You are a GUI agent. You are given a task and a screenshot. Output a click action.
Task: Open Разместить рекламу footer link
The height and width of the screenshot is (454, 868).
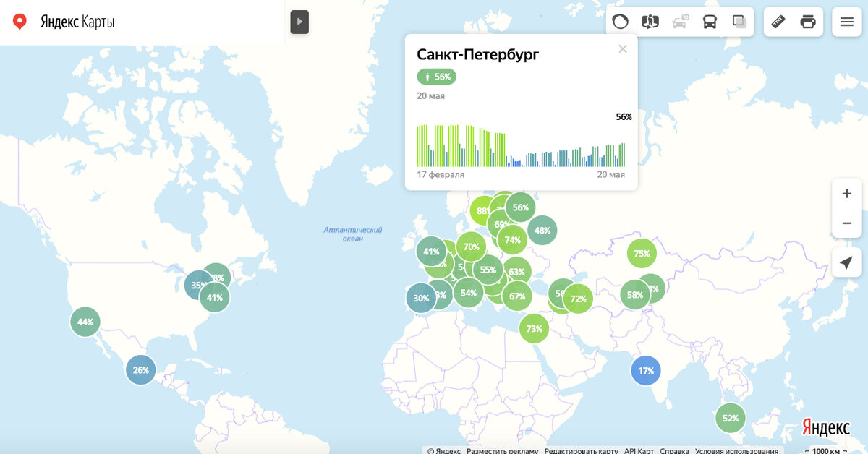click(502, 450)
